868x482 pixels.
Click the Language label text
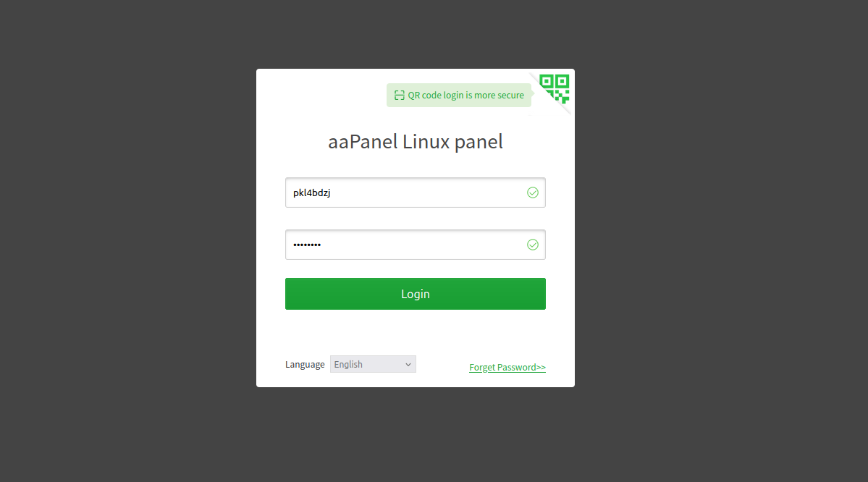[x=305, y=364]
